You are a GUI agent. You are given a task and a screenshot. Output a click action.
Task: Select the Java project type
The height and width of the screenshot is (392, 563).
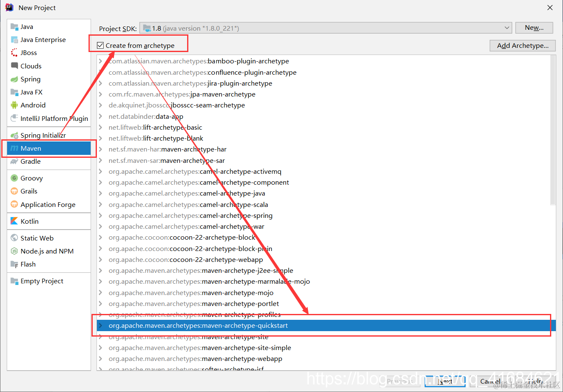click(49, 26)
